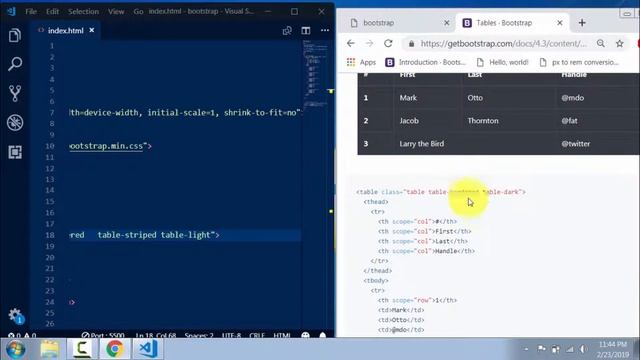Bookmark this page with the star

[x=620, y=43]
